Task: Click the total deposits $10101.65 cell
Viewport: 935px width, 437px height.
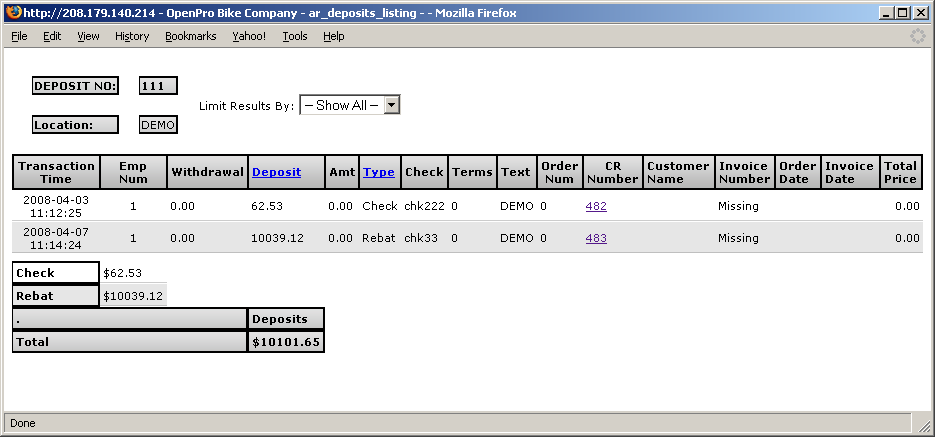Action: [x=286, y=341]
